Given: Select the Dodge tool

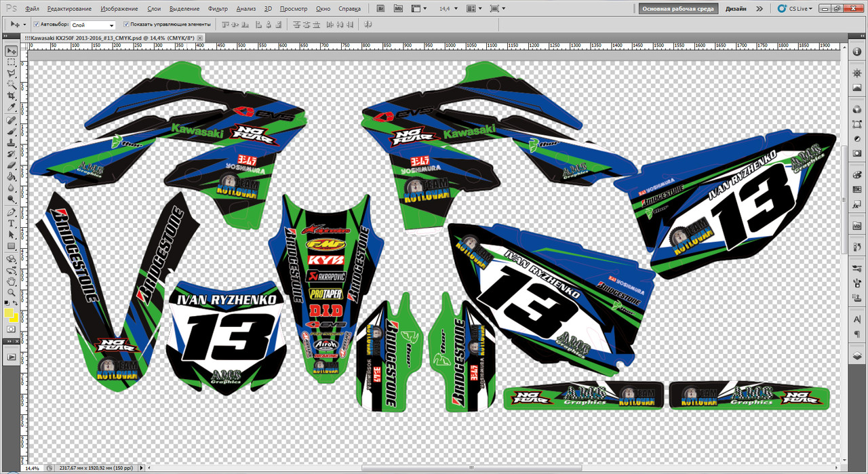Looking at the screenshot, I should click(x=12, y=199).
